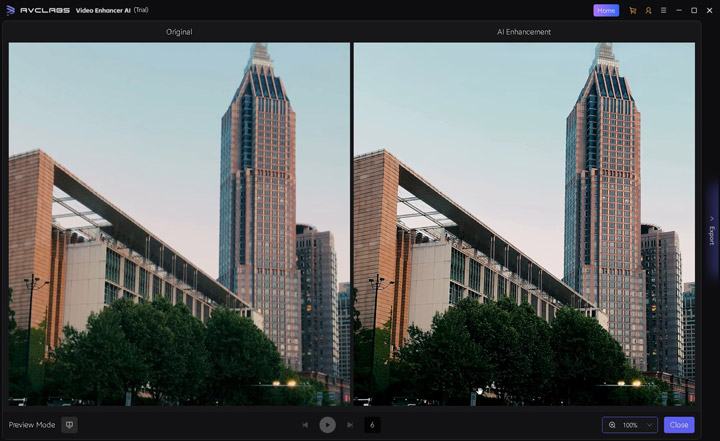Screen dimensions: 720x441
Task: Click the Original preview image
Action: [179, 224]
